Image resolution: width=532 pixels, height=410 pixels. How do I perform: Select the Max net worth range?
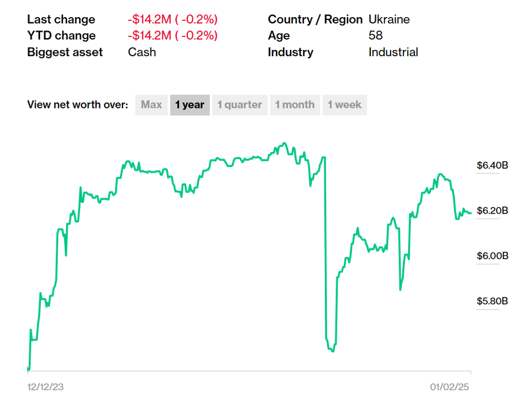(x=151, y=105)
